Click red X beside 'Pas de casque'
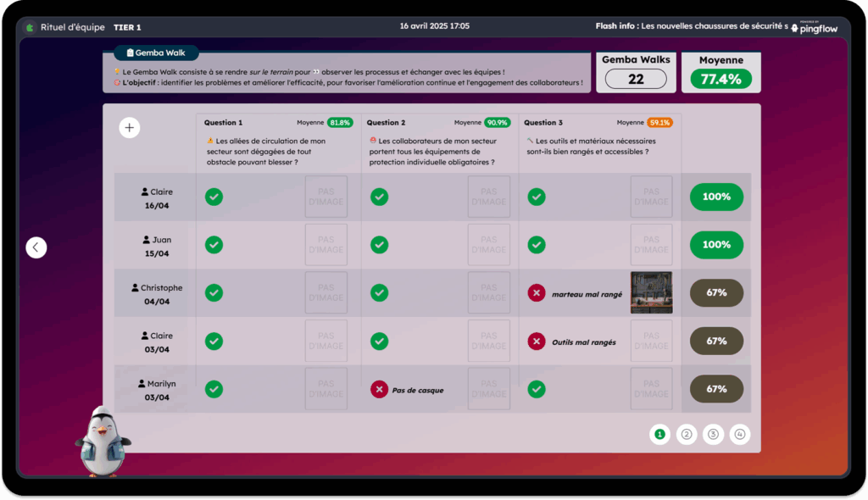 pyautogui.click(x=380, y=390)
